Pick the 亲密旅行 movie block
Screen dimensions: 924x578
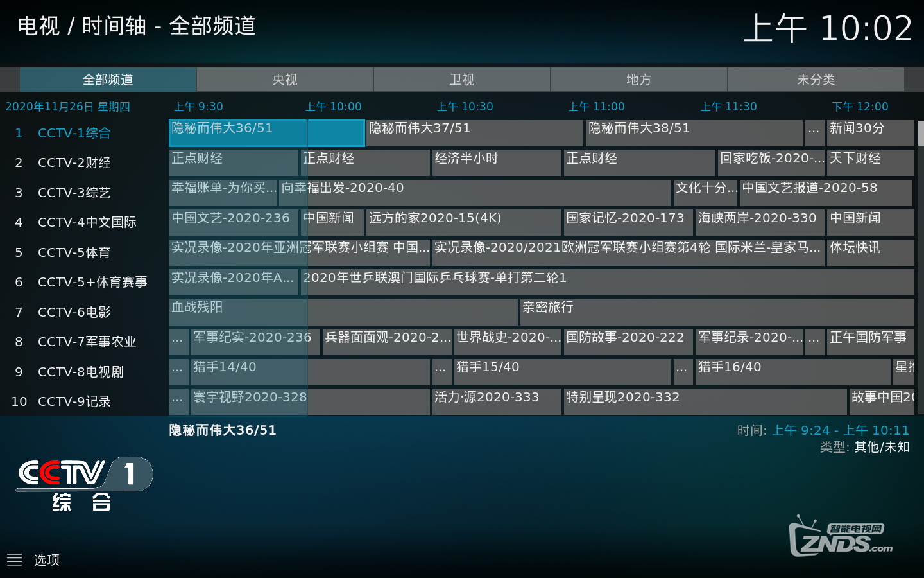pos(717,312)
